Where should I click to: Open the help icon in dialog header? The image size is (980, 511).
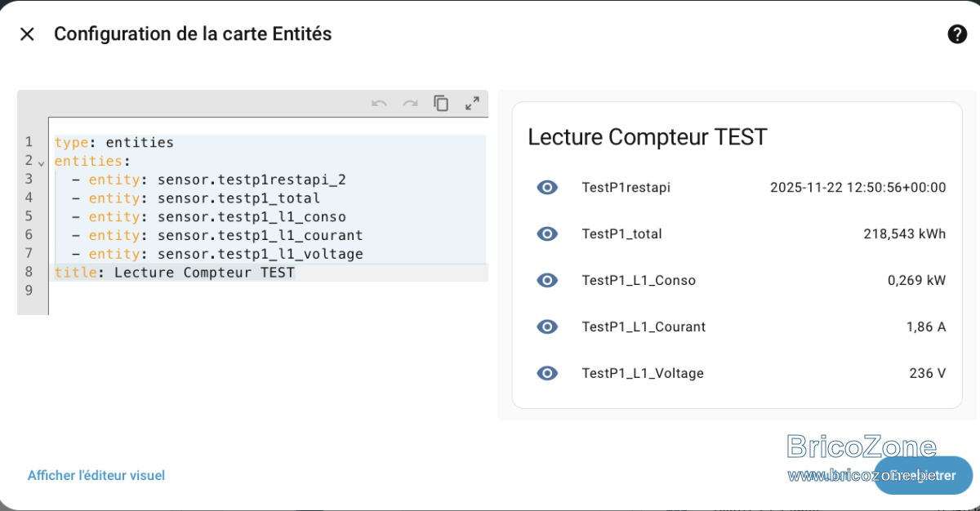tap(956, 34)
